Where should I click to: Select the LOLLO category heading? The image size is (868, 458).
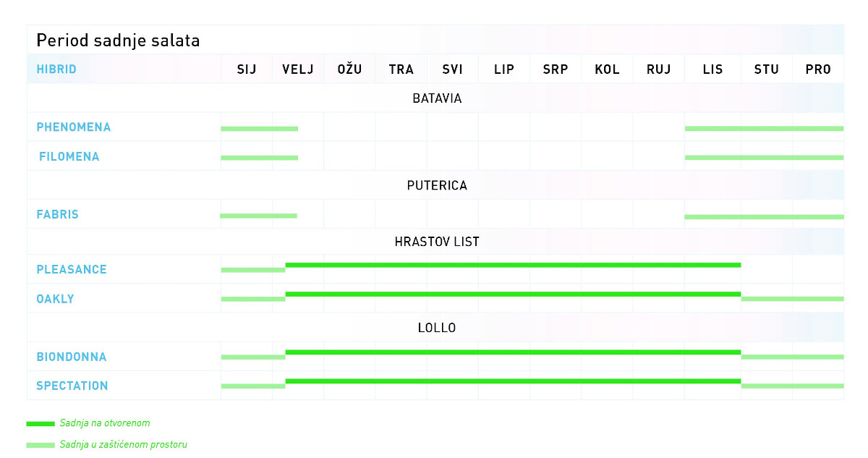[x=437, y=328]
